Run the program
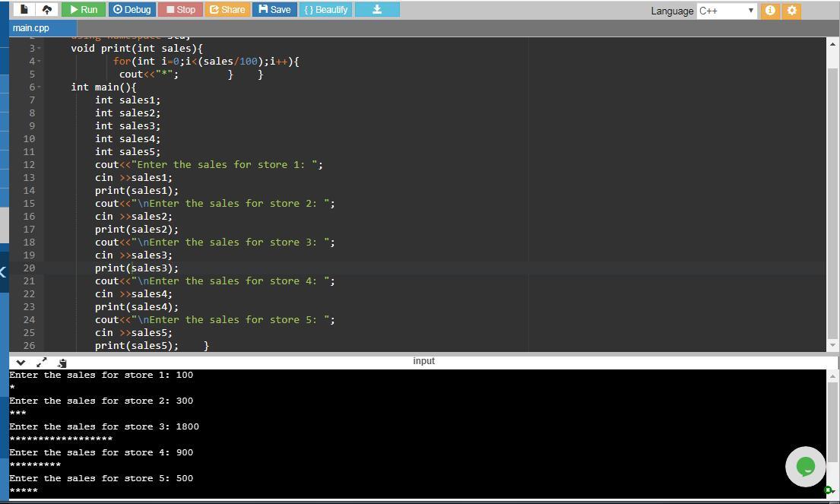The image size is (840, 504). pyautogui.click(x=84, y=10)
